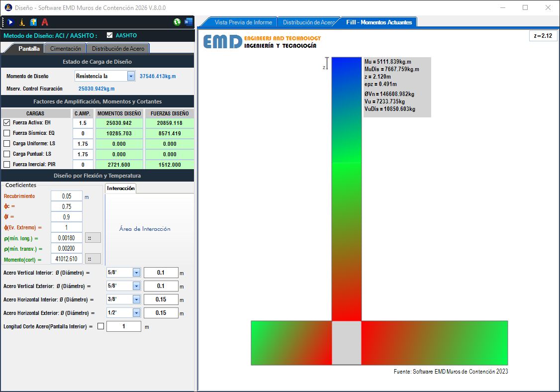560x392 pixels.
Task: Enable the Fuerza Sísmica: EQ checkbox
Action: (7, 133)
